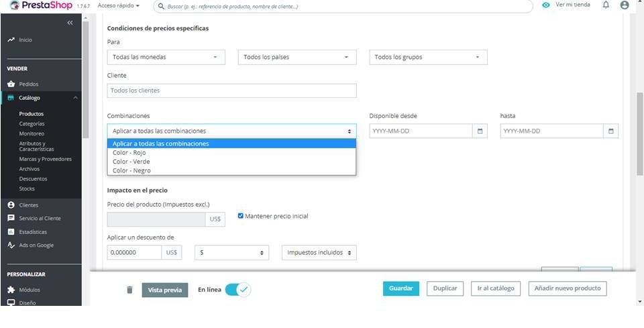
Task: Open Descuentos in the Catálogo submenu
Action: [x=33, y=179]
